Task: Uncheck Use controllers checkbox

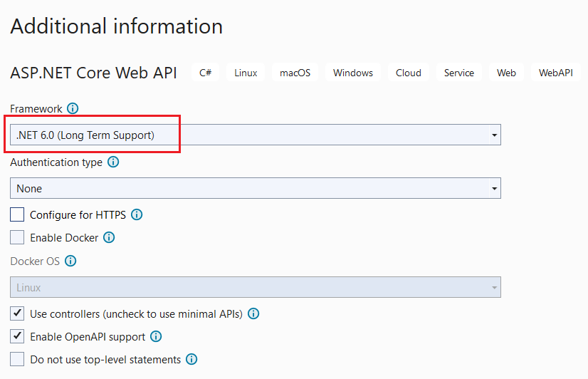Action: point(17,313)
